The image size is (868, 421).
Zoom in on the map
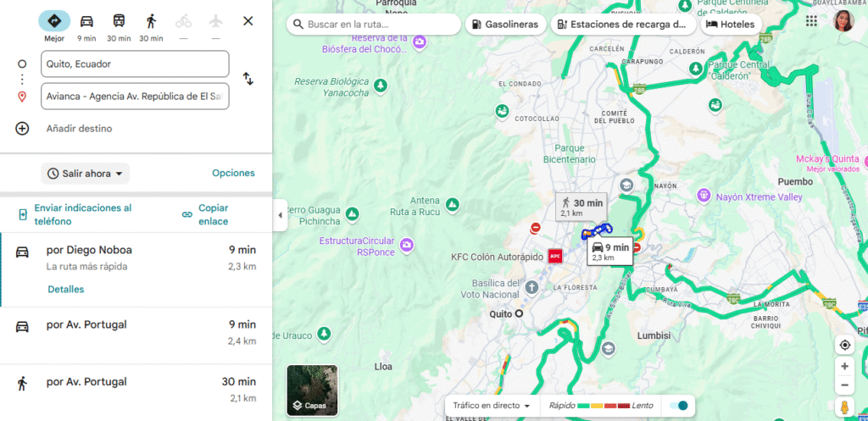pyautogui.click(x=844, y=366)
